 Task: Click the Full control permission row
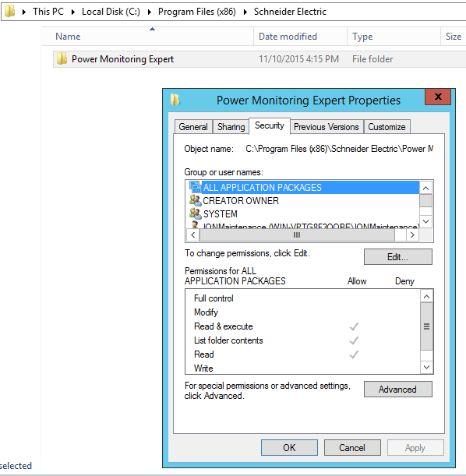tap(302, 298)
